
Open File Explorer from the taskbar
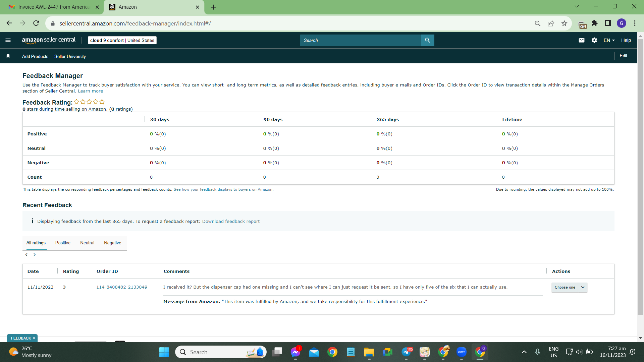click(369, 352)
